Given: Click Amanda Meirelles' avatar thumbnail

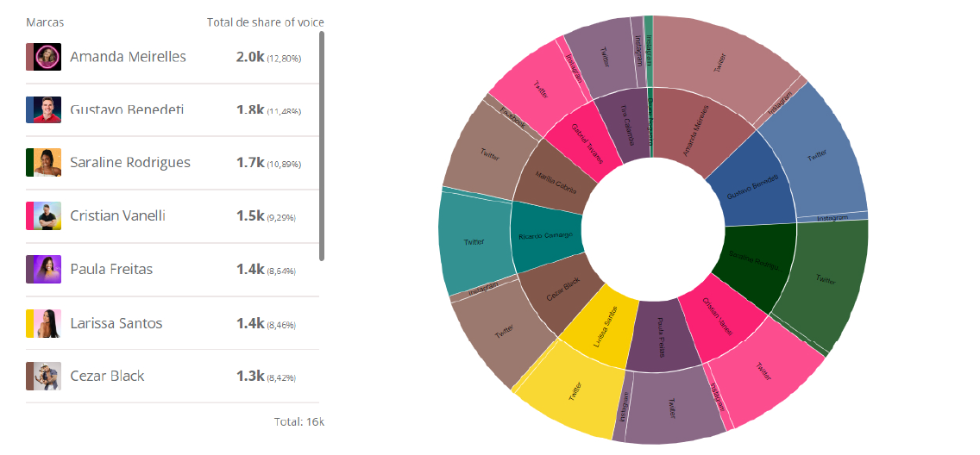Looking at the screenshot, I should tap(43, 57).
